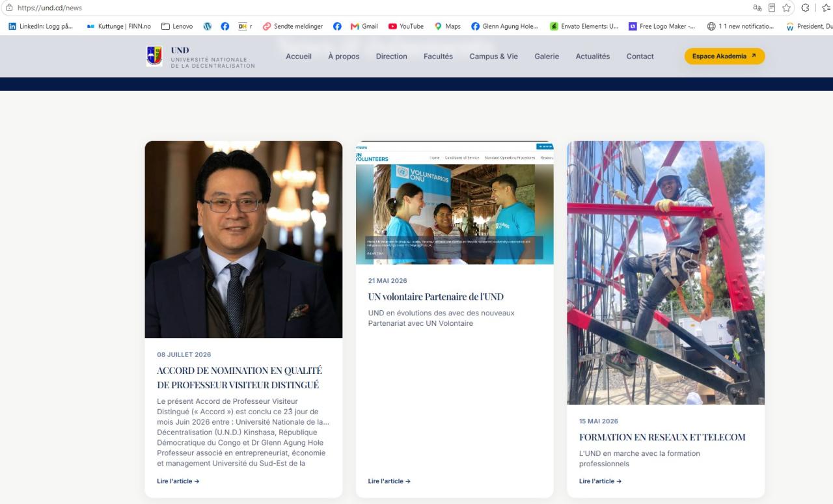Open the Kuttunge FINN.no bookmark

(118, 27)
